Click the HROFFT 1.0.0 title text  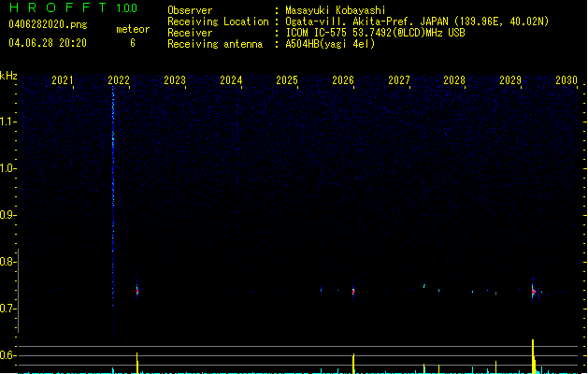click(x=74, y=7)
